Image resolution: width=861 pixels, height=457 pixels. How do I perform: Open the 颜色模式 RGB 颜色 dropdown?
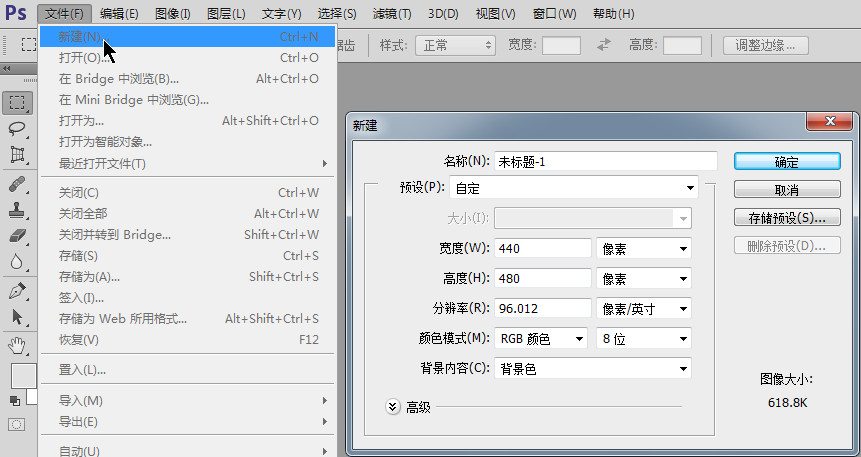point(541,339)
